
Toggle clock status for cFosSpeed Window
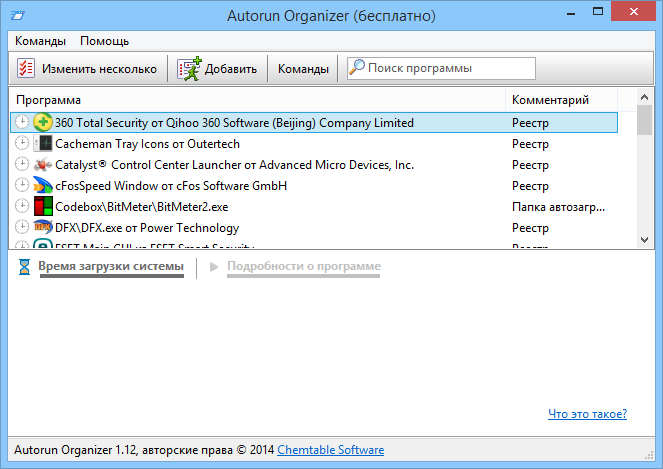(23, 186)
